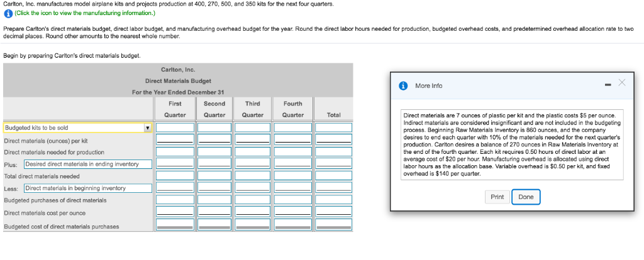
Task: Select the Less: Direct materials in beginning inventory field
Action: point(88,188)
